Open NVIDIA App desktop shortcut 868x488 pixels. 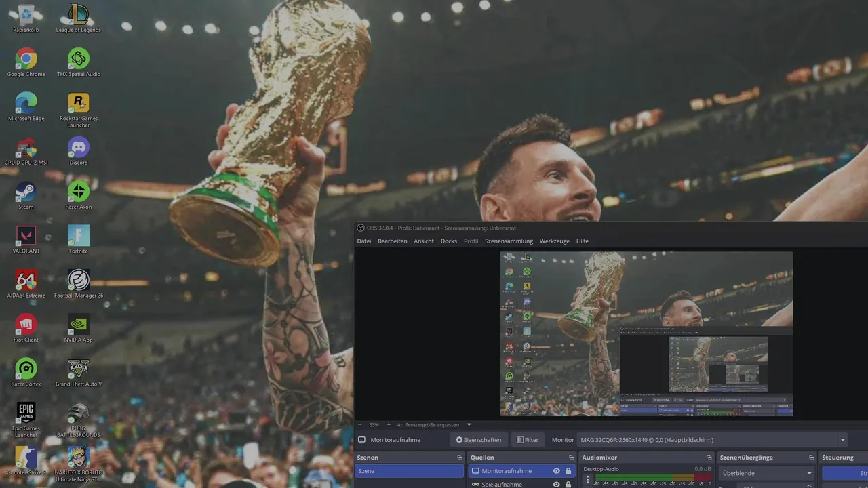(x=78, y=328)
